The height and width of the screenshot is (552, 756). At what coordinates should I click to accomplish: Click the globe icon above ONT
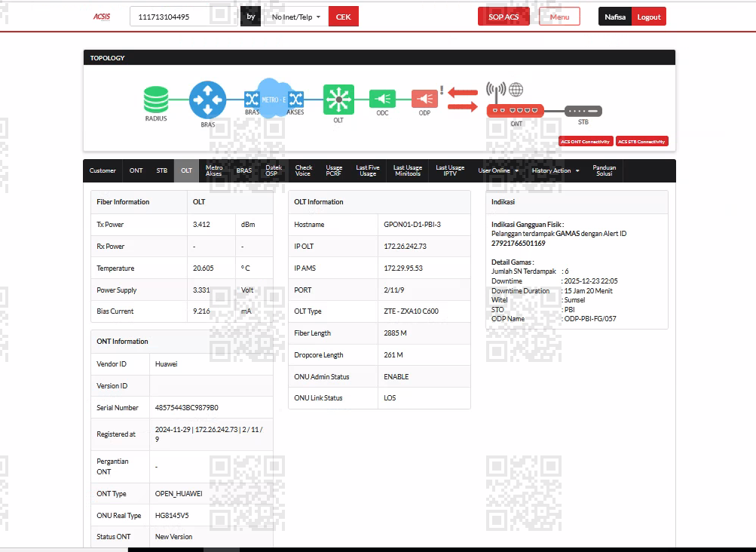tap(516, 90)
